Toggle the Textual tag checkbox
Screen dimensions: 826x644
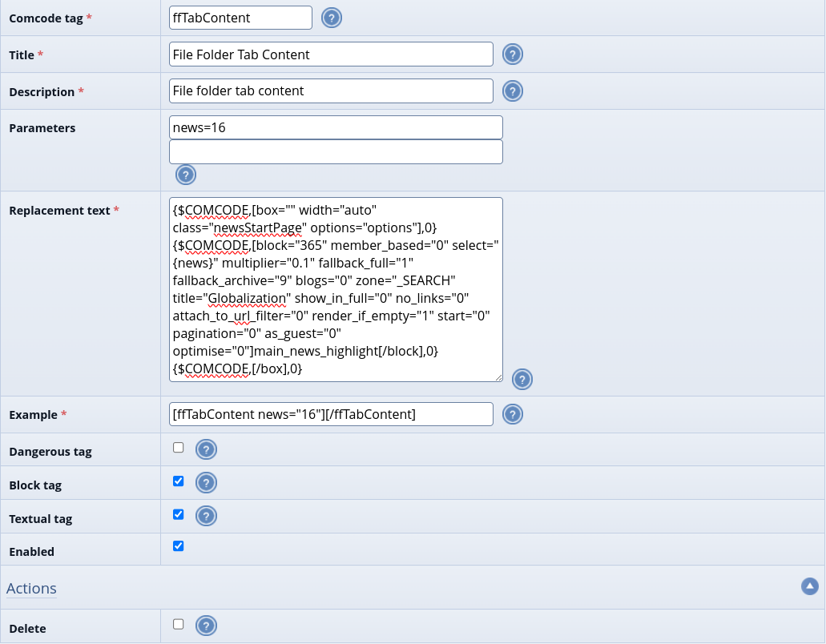coord(179,514)
